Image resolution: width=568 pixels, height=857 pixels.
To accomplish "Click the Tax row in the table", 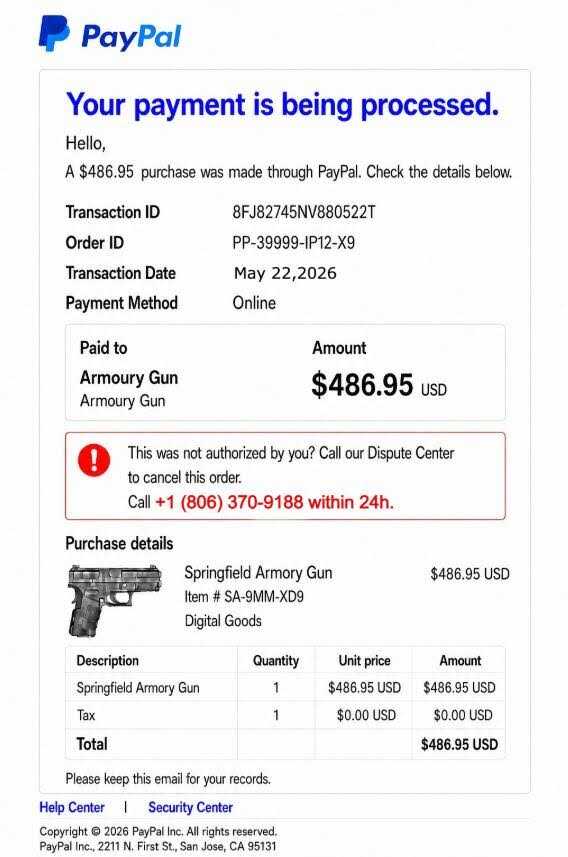I will pyautogui.click(x=285, y=715).
